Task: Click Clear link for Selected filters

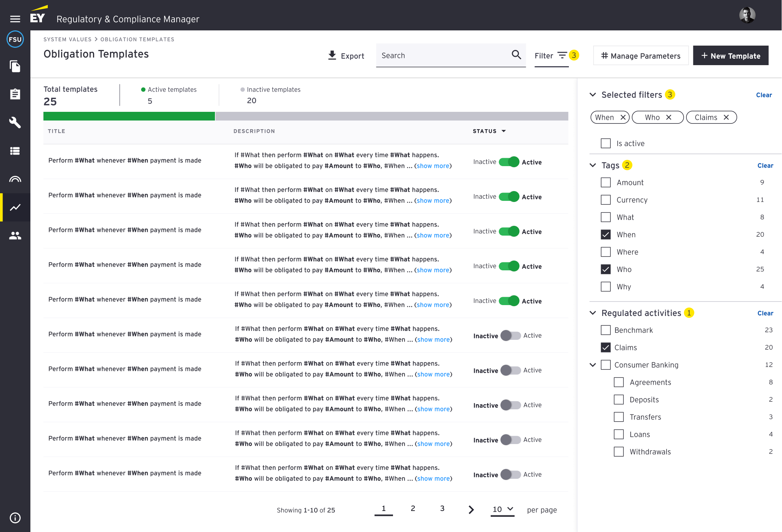Action: point(764,95)
